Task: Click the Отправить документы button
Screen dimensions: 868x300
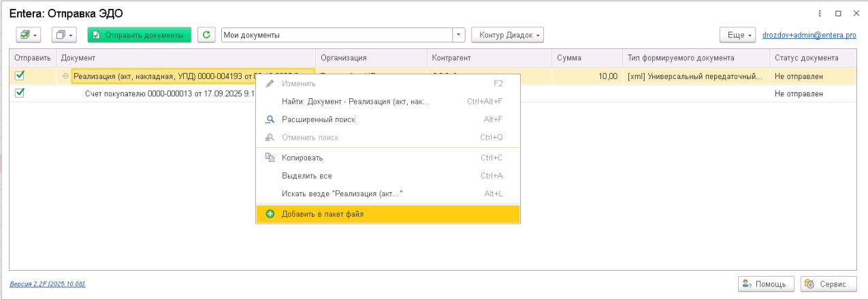Action: click(x=140, y=35)
